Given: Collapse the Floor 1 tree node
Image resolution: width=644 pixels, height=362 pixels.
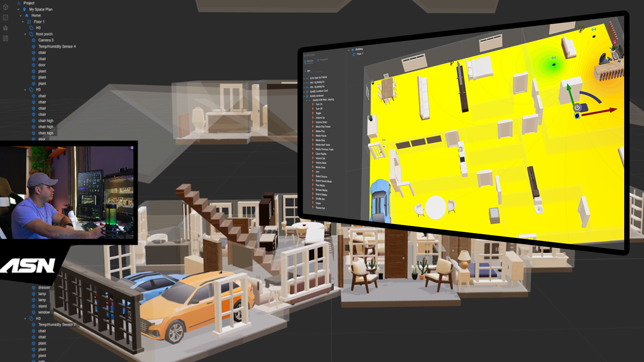Looking at the screenshot, I should 23,22.
